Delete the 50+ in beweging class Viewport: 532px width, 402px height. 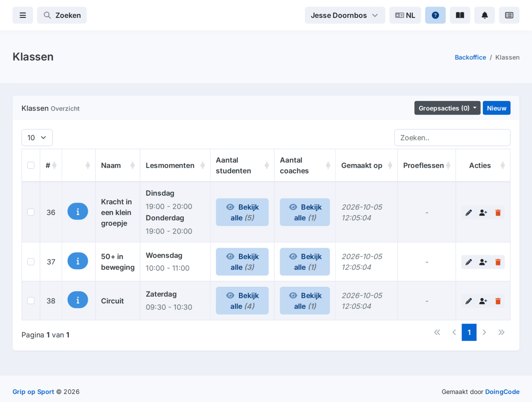pos(498,262)
